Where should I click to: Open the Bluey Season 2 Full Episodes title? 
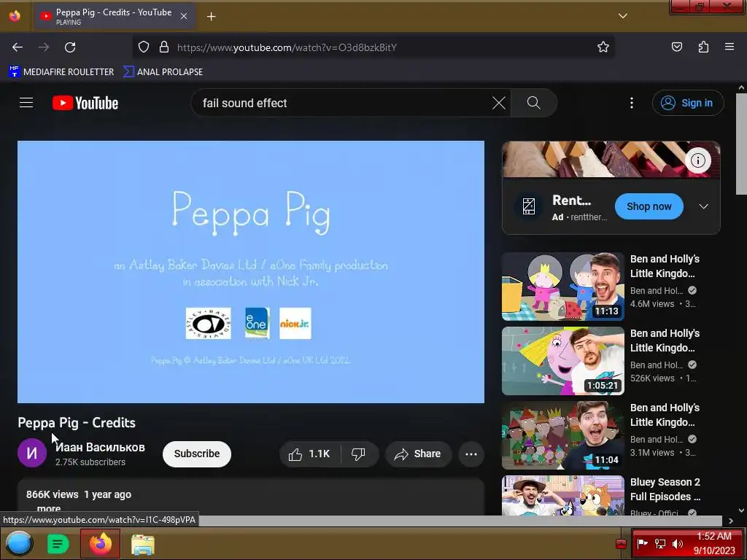point(665,489)
